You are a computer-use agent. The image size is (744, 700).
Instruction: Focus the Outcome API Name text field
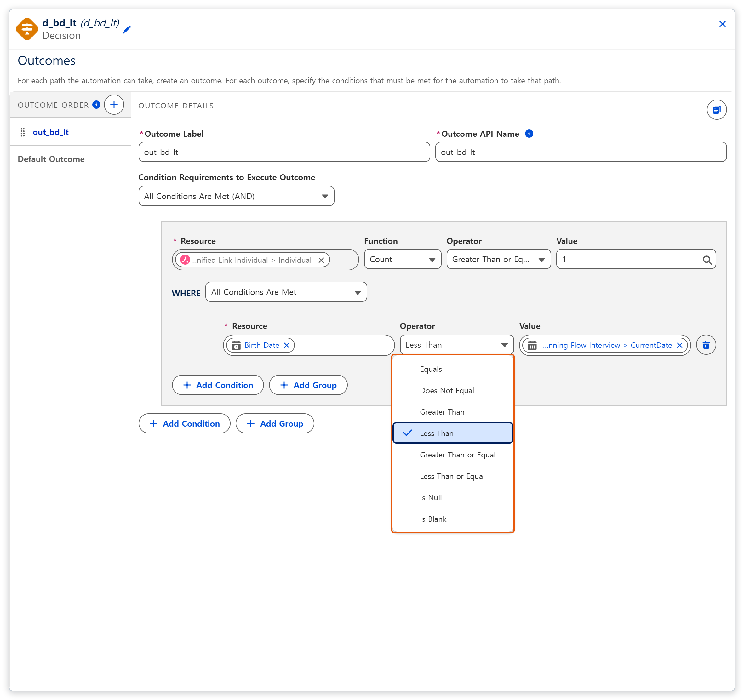point(581,152)
